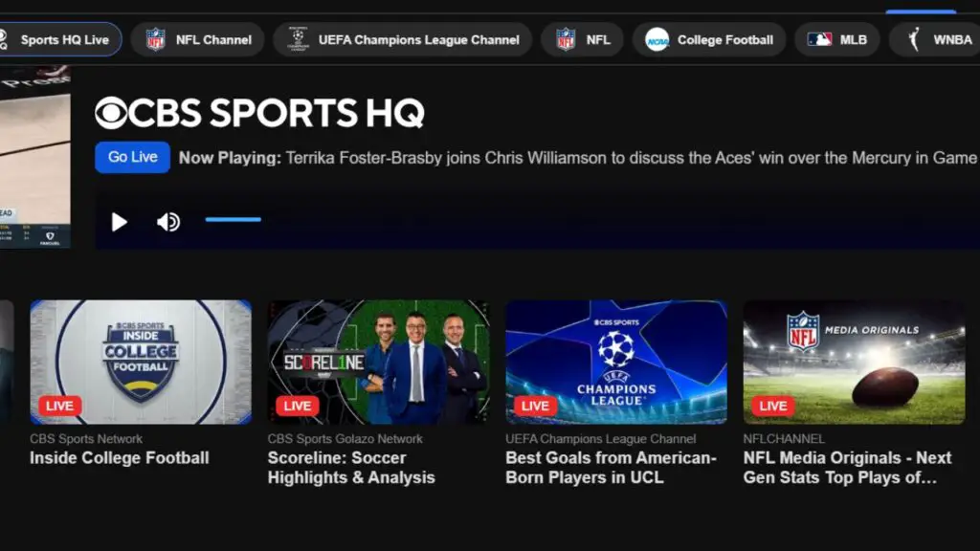Image resolution: width=980 pixels, height=551 pixels.
Task: Adjust the volume slider bar
Action: [233, 220]
